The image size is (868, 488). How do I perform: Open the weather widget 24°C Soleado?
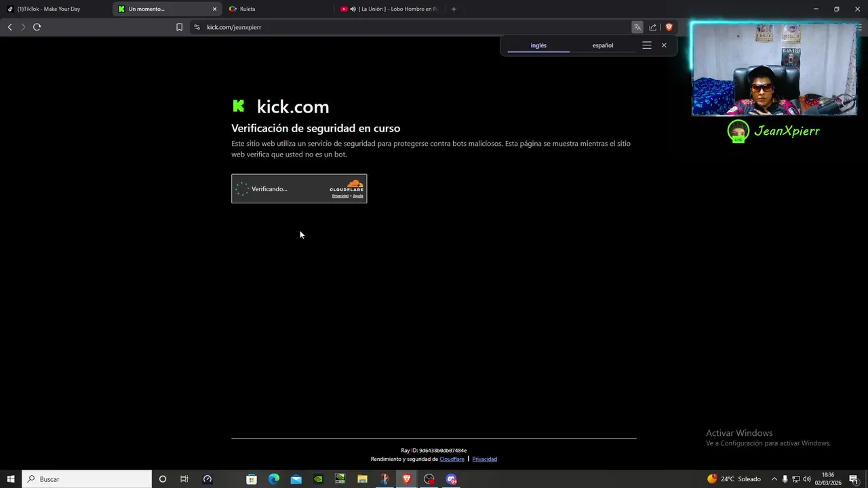(x=734, y=479)
